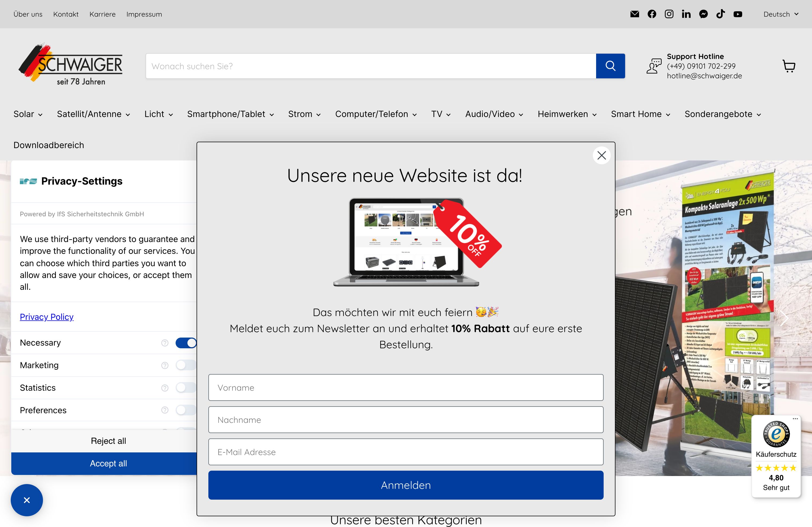Click the search magnifier button

(611, 66)
